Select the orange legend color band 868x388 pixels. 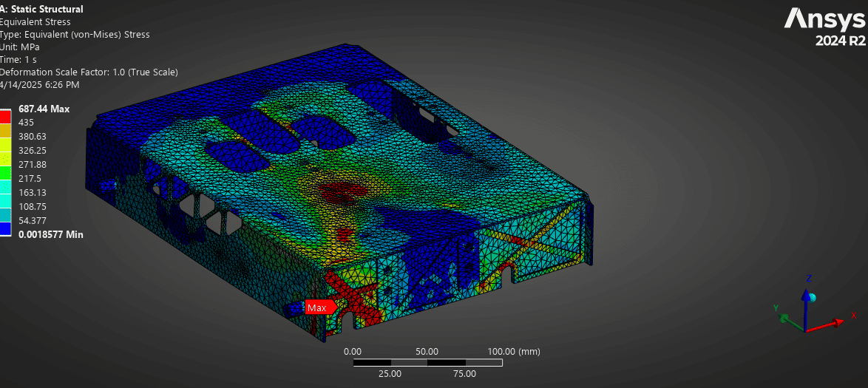coord(5,129)
